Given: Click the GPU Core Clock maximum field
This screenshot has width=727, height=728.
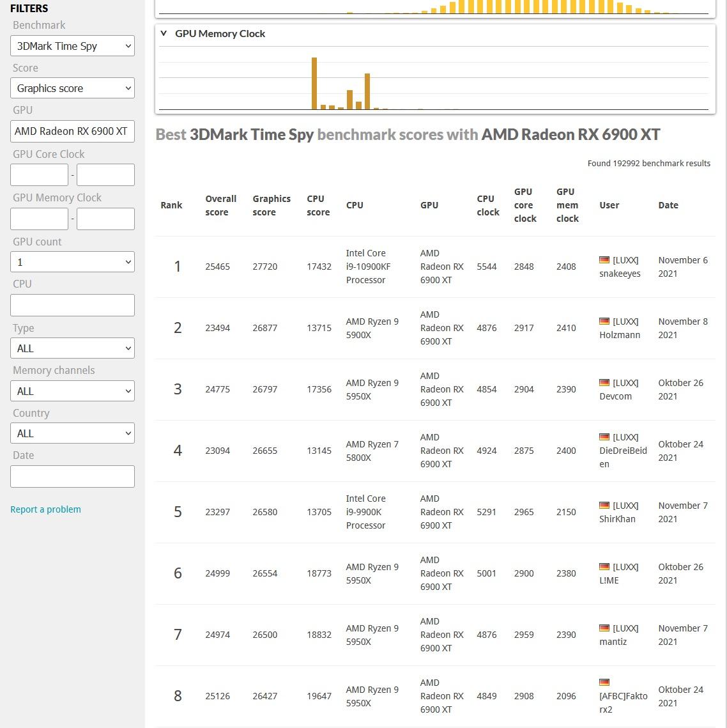Looking at the screenshot, I should coord(106,174).
